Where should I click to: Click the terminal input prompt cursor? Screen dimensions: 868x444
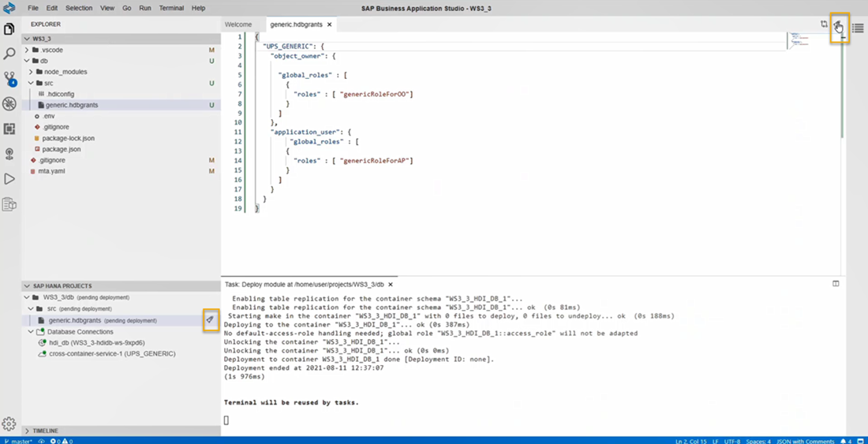pos(226,420)
